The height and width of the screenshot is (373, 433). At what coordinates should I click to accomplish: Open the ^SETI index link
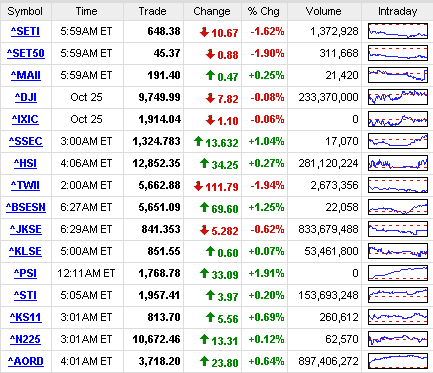25,31
